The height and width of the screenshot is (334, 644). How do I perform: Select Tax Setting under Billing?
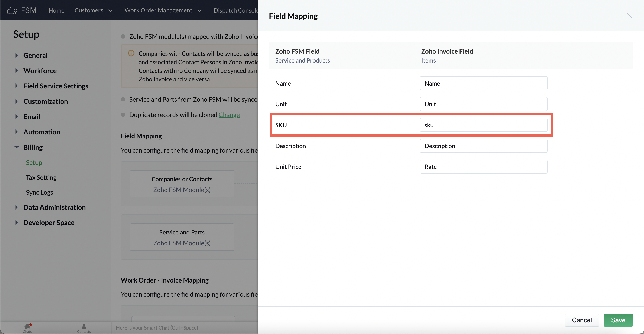click(41, 177)
